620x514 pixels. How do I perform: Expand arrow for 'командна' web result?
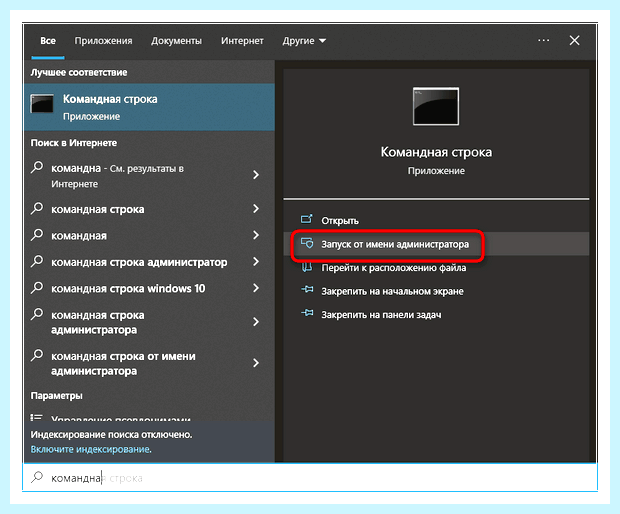tap(256, 175)
